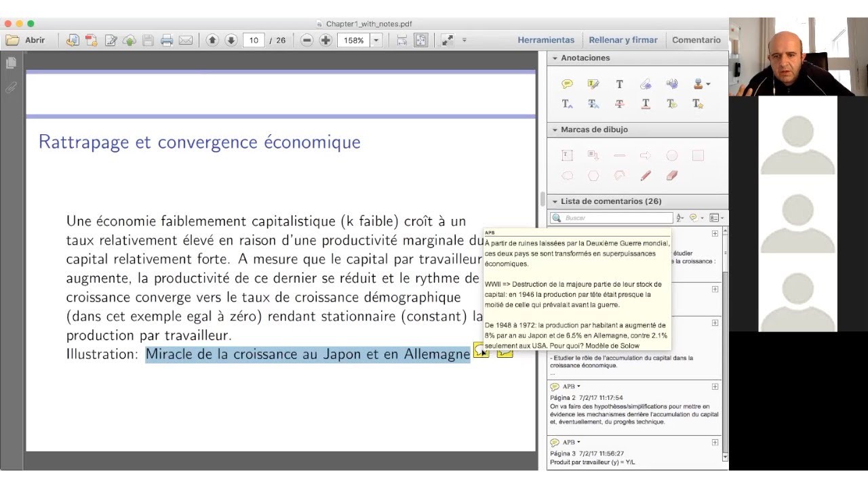Screen dimensions: 868x488
Task: Select the underline text tool
Action: click(x=646, y=104)
